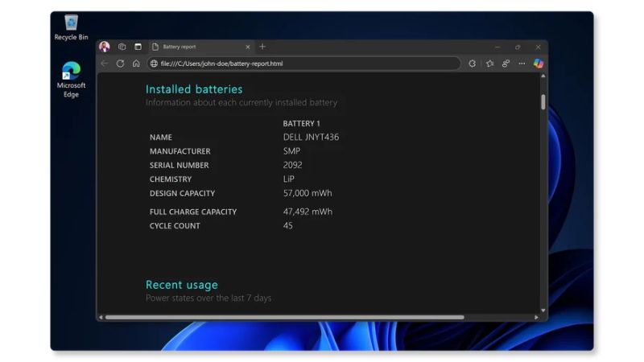This screenshot has width=644, height=362.
Task: Click 'Power states over the last 7 days'
Action: [x=208, y=298]
